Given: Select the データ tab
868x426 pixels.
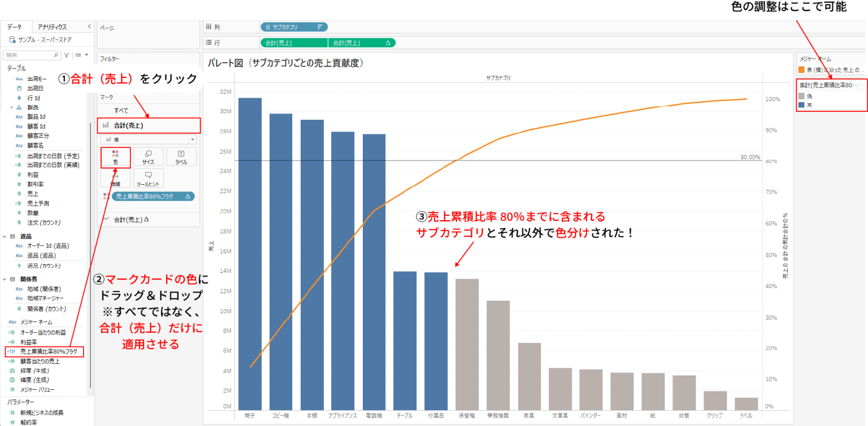Looking at the screenshot, I should (x=14, y=26).
